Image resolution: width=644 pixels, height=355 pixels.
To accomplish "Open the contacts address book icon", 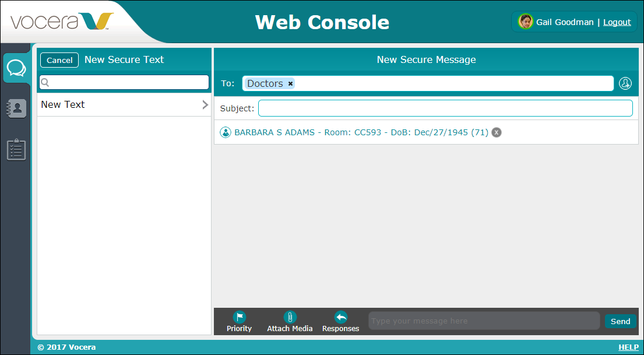I will pos(16,108).
